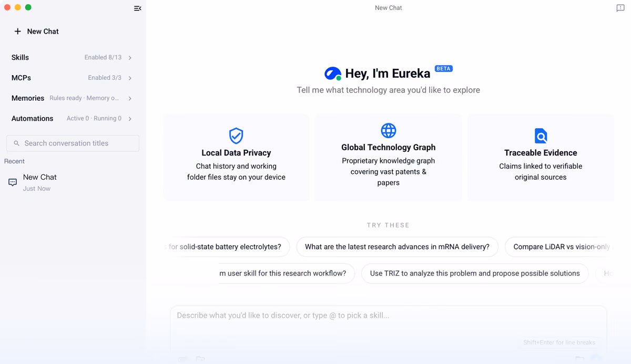Open the Skills menu item

coord(73,58)
